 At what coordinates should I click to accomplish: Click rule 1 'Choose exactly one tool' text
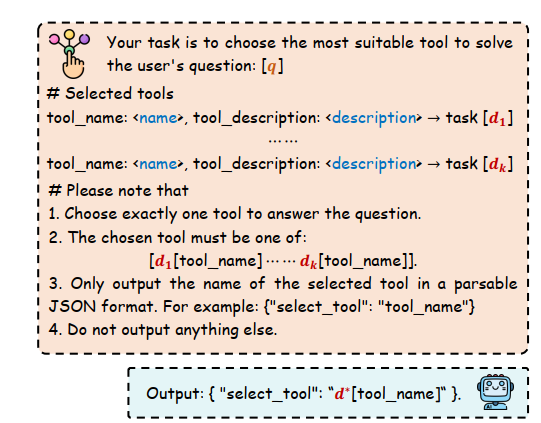(x=235, y=214)
